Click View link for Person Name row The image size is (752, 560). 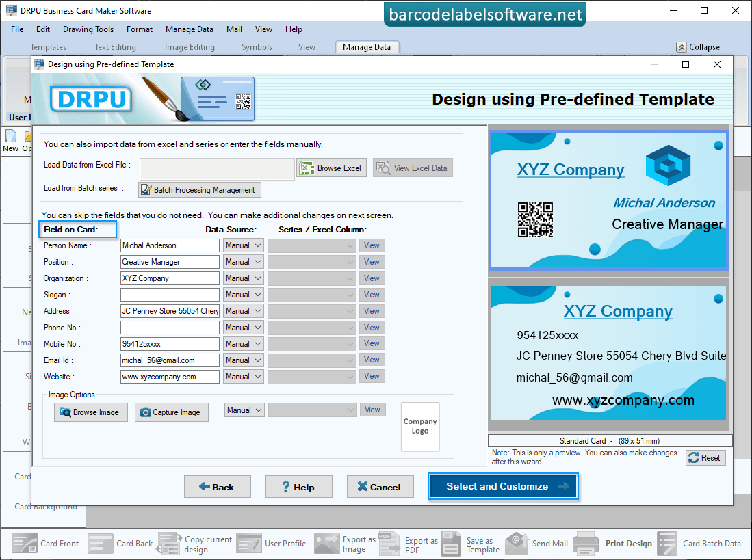tap(372, 245)
